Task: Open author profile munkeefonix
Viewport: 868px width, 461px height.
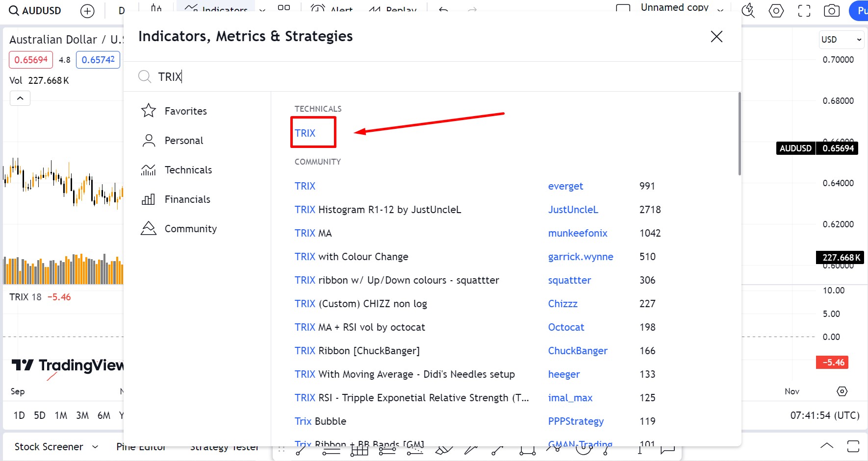Action: pos(578,233)
